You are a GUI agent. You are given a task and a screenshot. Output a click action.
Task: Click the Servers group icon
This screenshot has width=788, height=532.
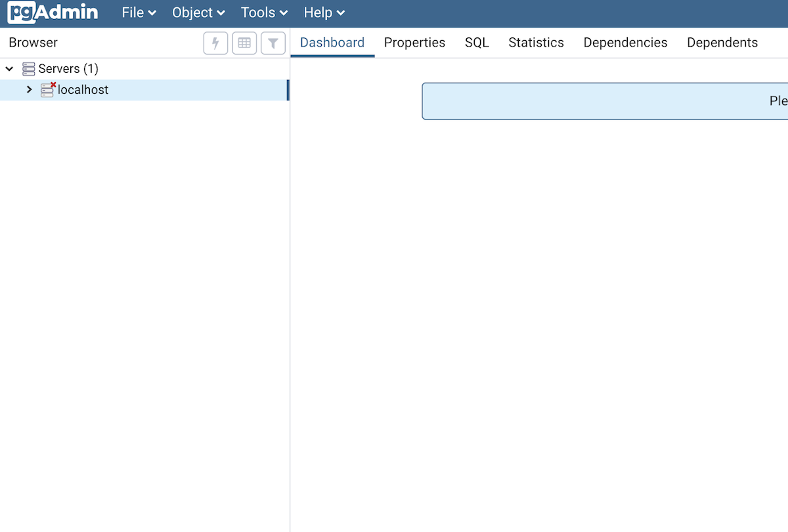pyautogui.click(x=29, y=69)
